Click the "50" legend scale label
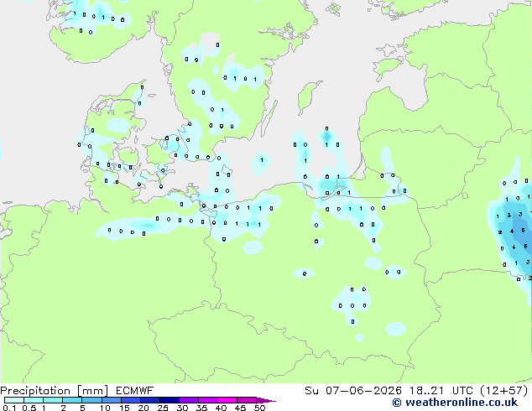 [x=259, y=408]
